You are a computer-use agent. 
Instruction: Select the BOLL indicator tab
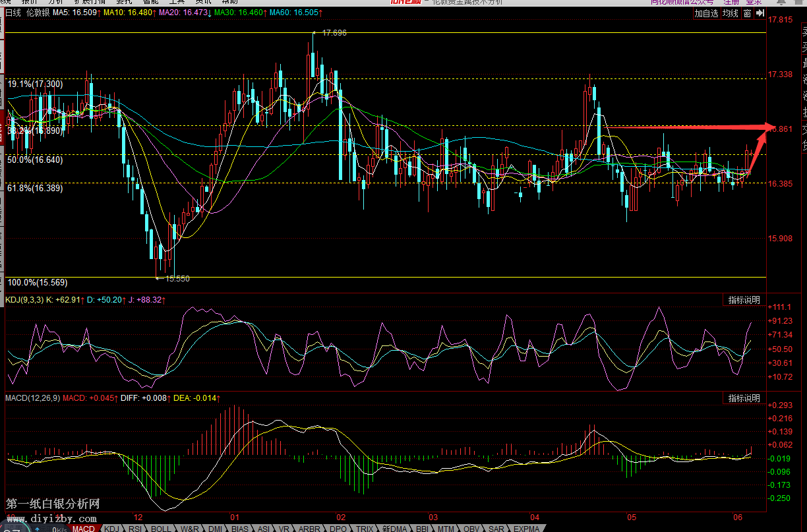pyautogui.click(x=160, y=528)
